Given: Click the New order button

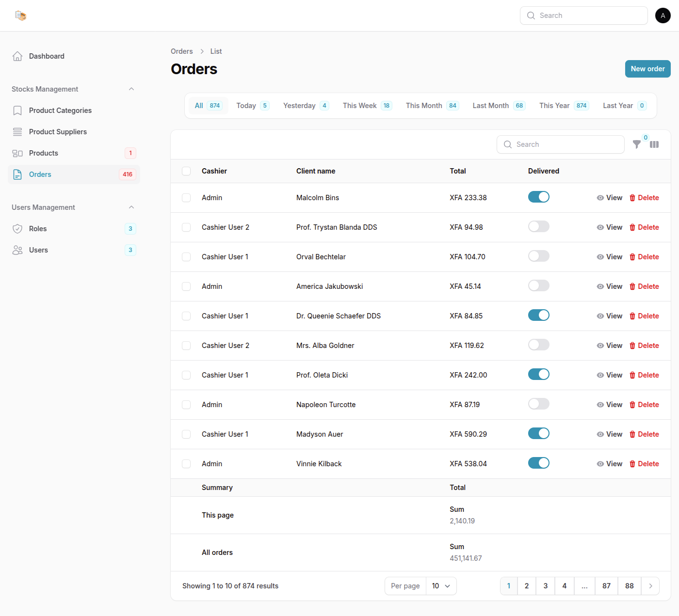Looking at the screenshot, I should coord(647,69).
